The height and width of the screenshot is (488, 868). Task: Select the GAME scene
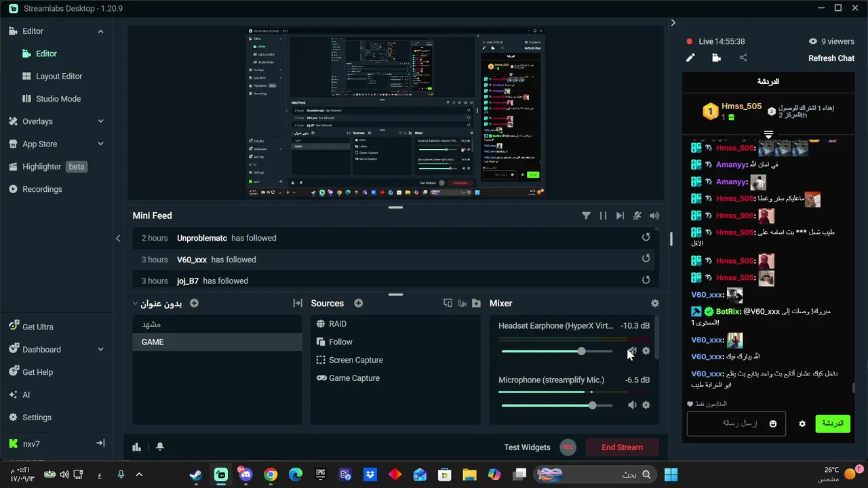(217, 342)
